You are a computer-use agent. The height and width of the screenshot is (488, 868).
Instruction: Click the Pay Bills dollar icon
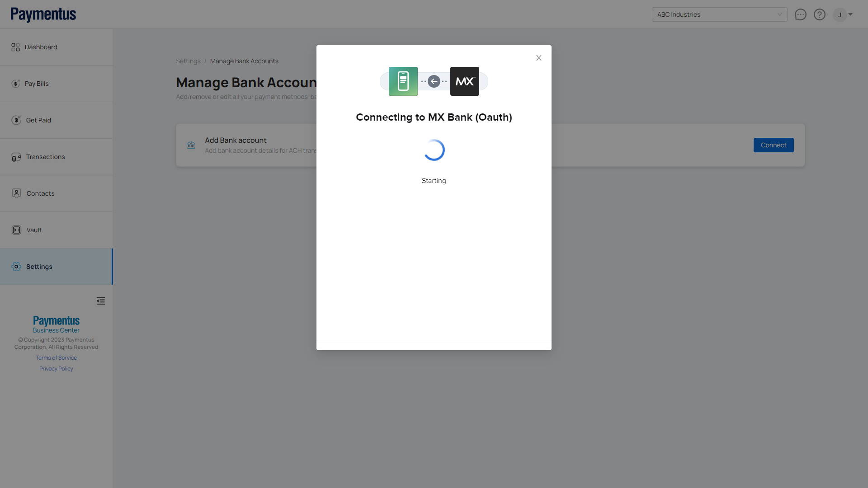(x=16, y=84)
